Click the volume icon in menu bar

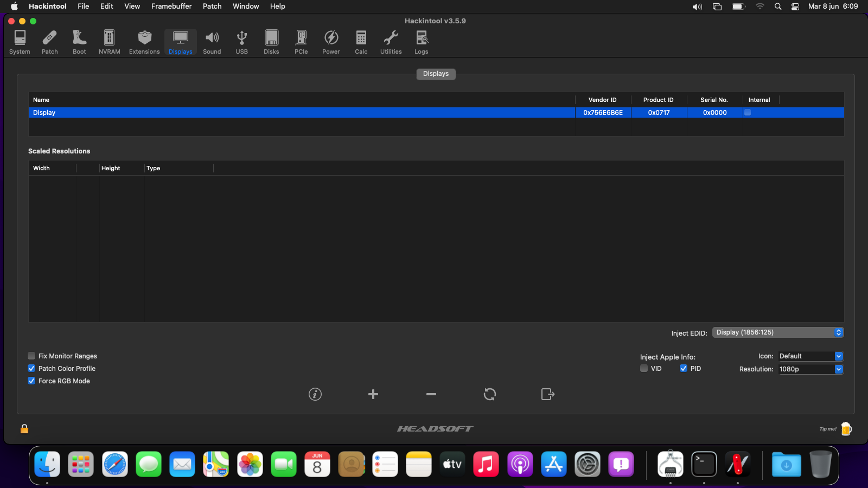pyautogui.click(x=697, y=7)
